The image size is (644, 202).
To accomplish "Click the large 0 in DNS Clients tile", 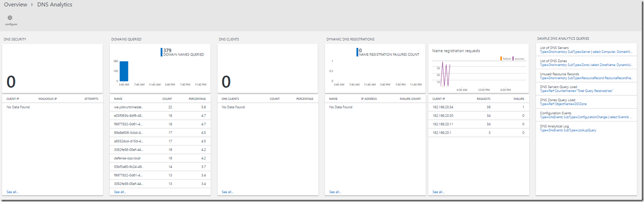I will (x=226, y=82).
